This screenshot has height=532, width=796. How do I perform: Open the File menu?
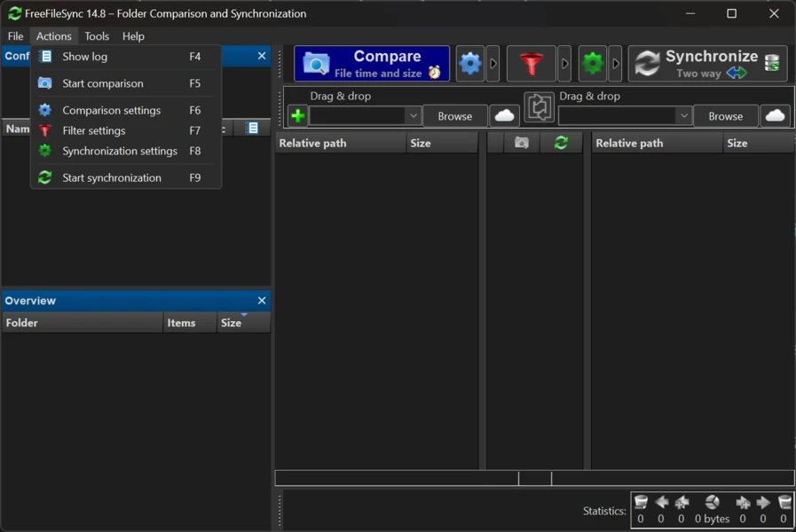pos(15,36)
